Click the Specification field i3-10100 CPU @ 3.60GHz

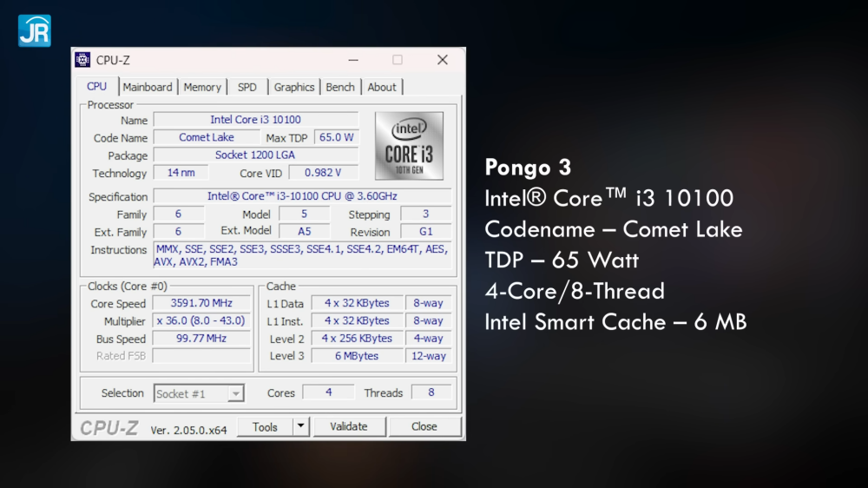coord(302,196)
